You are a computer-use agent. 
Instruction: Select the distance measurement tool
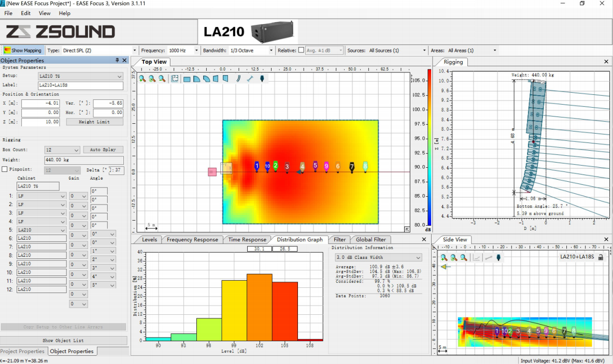251,78
